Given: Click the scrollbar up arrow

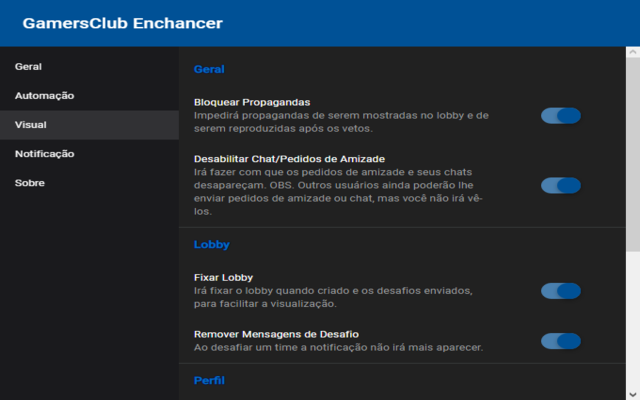Looking at the screenshot, I should pyautogui.click(x=633, y=52).
